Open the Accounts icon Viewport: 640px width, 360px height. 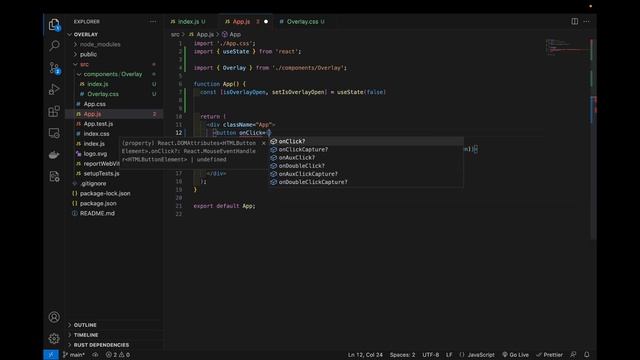[54, 317]
